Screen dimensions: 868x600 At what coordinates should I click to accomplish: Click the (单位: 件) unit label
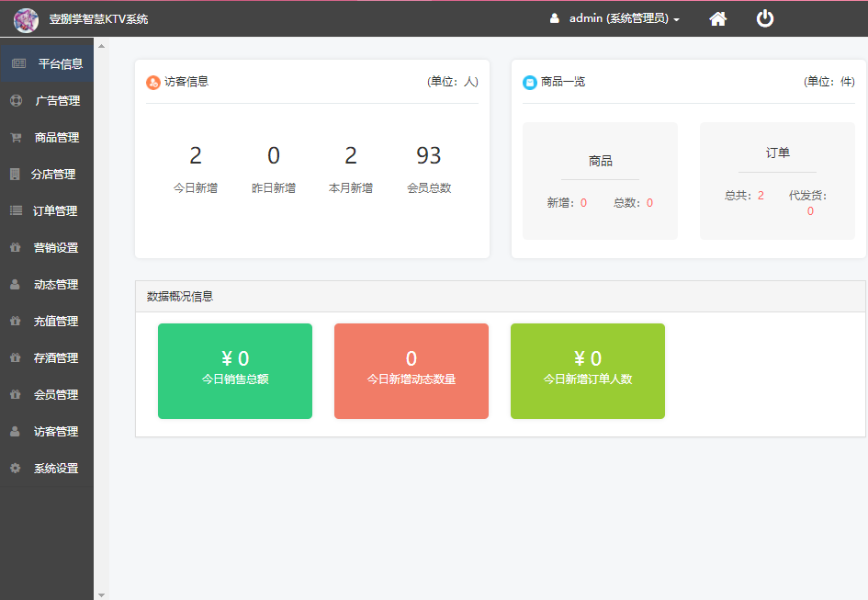829,82
